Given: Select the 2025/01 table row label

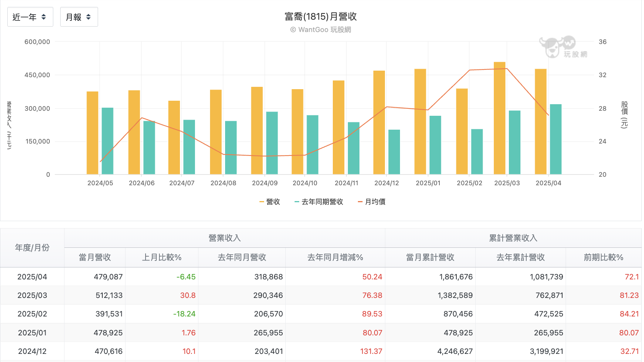Looking at the screenshot, I should (32, 333).
